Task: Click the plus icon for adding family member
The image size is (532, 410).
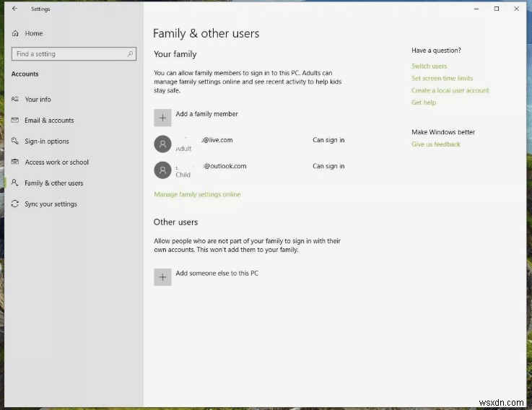Action: tap(162, 118)
